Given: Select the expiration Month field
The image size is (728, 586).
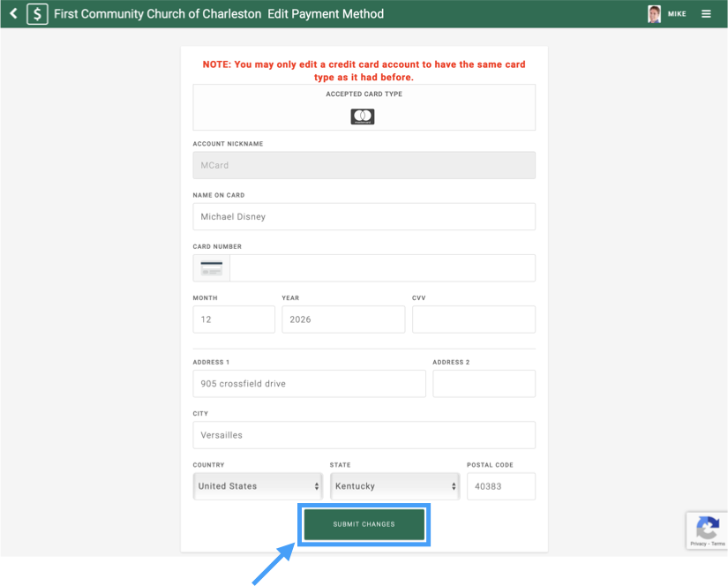Looking at the screenshot, I should [x=234, y=319].
